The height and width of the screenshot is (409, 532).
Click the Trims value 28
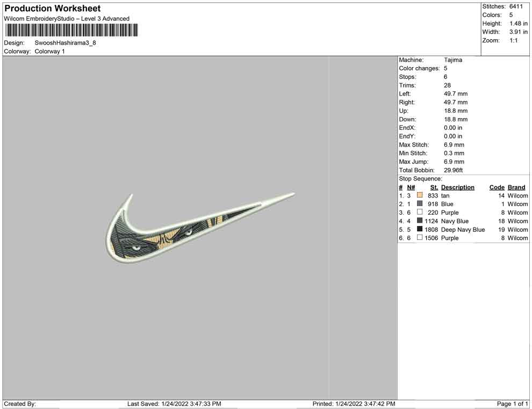447,85
